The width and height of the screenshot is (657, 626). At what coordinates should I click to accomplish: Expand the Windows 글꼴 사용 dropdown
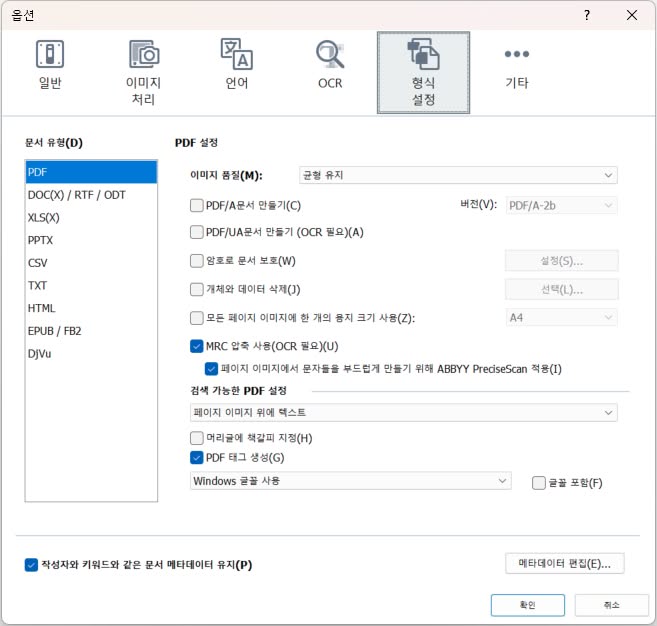point(350,481)
